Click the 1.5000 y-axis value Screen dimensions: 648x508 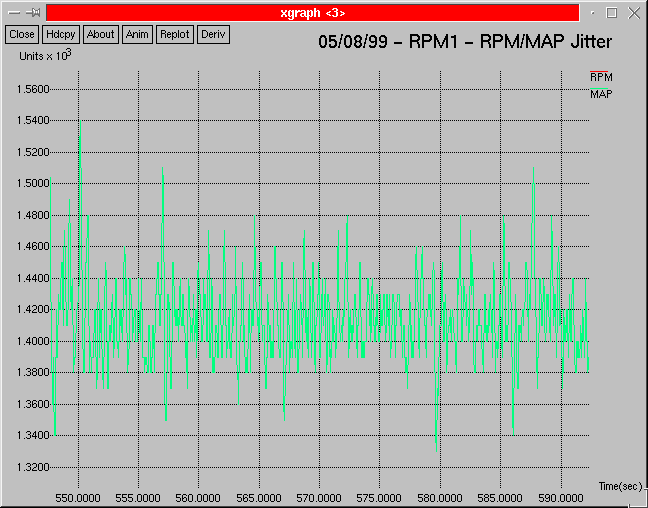tap(33, 184)
